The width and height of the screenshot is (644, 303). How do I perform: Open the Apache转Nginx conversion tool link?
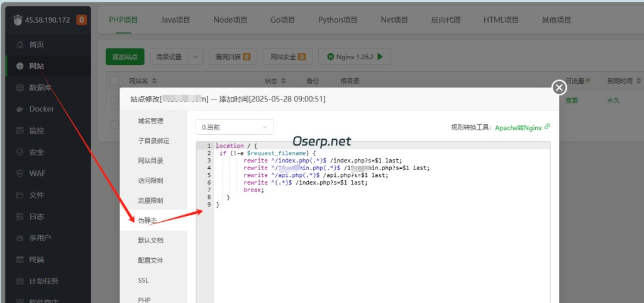point(518,127)
